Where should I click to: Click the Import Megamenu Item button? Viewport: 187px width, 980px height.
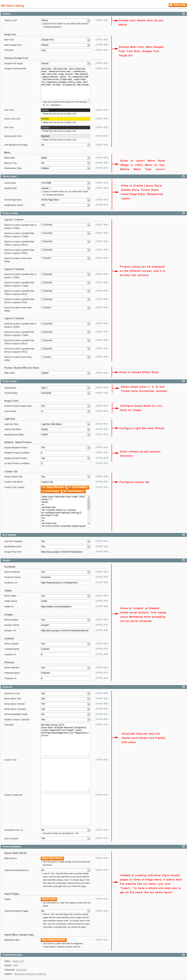54,940
